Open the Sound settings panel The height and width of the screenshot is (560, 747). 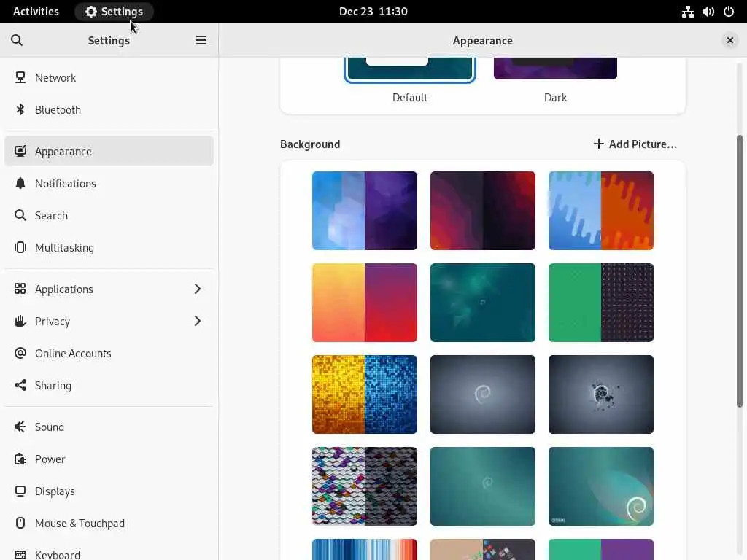[x=109, y=427]
